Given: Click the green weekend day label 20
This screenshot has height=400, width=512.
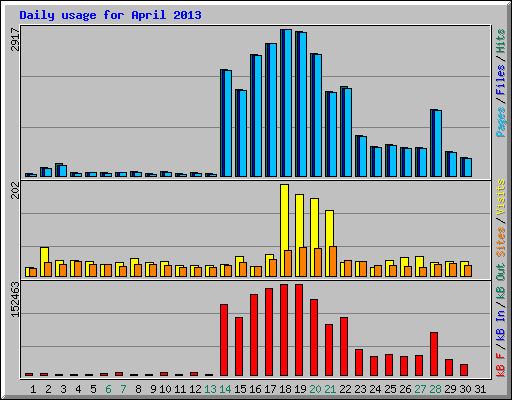Looking at the screenshot, I should tap(315, 389).
